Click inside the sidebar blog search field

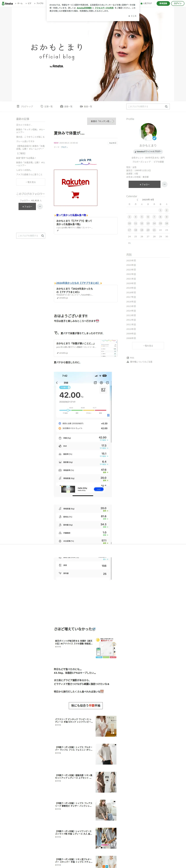point(29,236)
